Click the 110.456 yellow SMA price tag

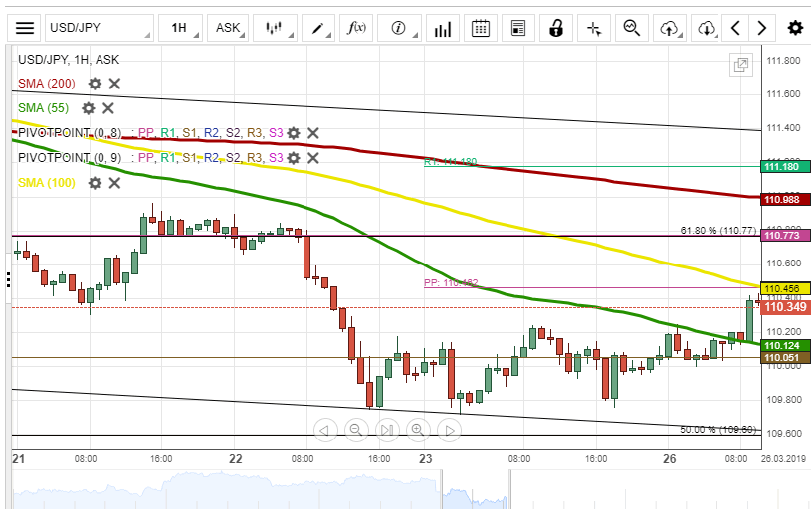pos(785,289)
